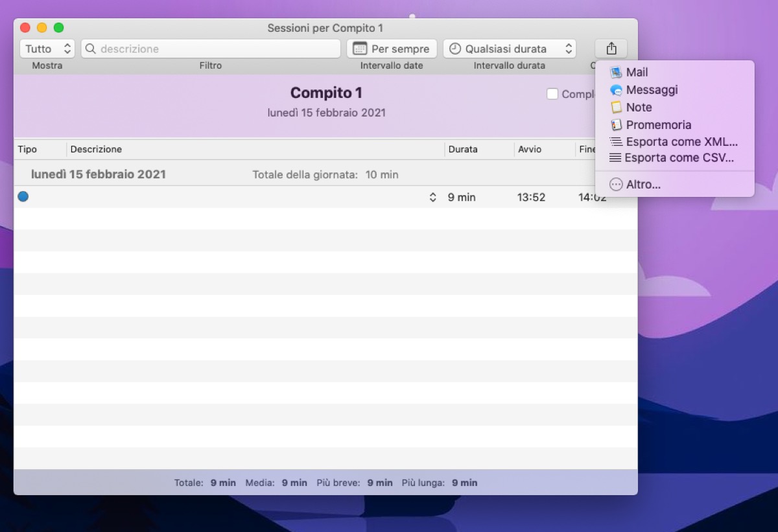
Task: Click the clock icon on Qualsiasi durata
Action: tap(456, 48)
